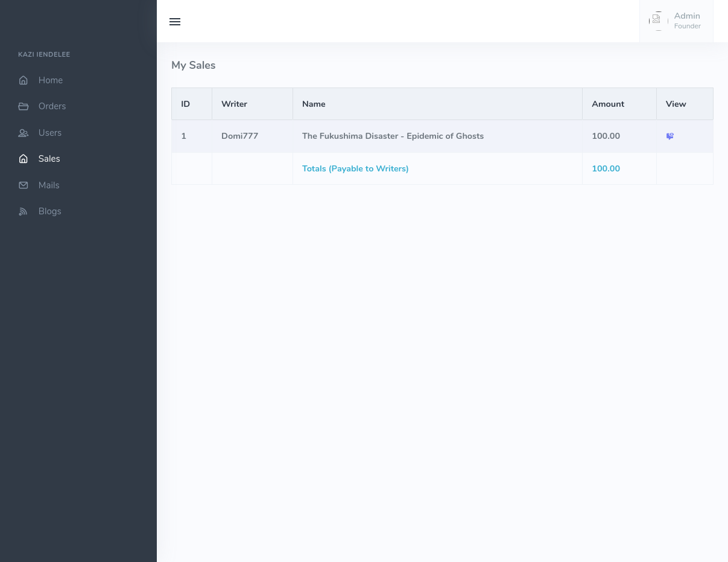Click the Sales icon in sidebar
Viewport: 728px width, 562px height.
click(x=24, y=159)
